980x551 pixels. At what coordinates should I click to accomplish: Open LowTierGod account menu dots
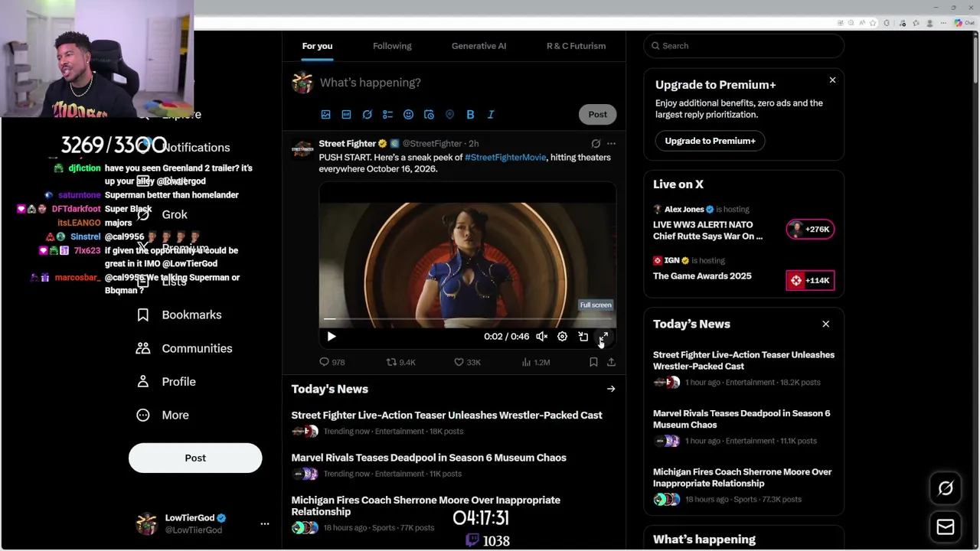pos(264,523)
